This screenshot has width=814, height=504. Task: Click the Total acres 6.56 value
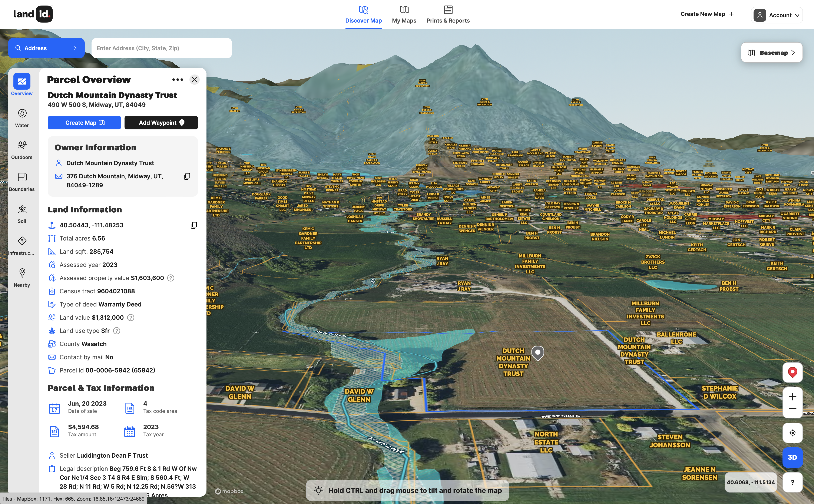point(98,238)
